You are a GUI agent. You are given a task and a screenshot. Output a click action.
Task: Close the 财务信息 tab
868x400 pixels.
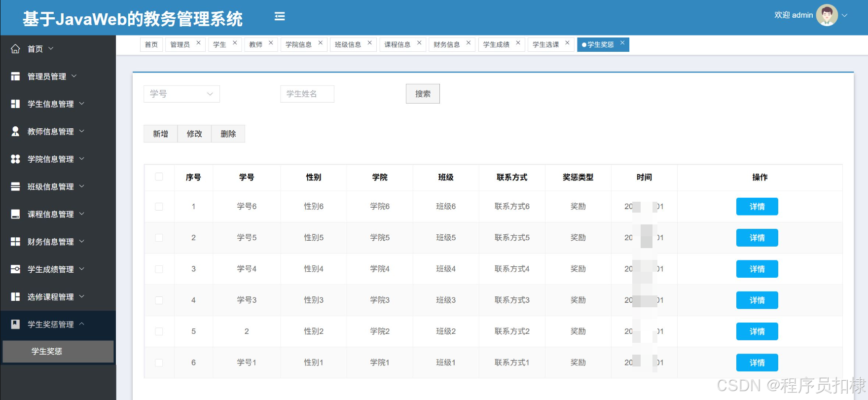[468, 43]
